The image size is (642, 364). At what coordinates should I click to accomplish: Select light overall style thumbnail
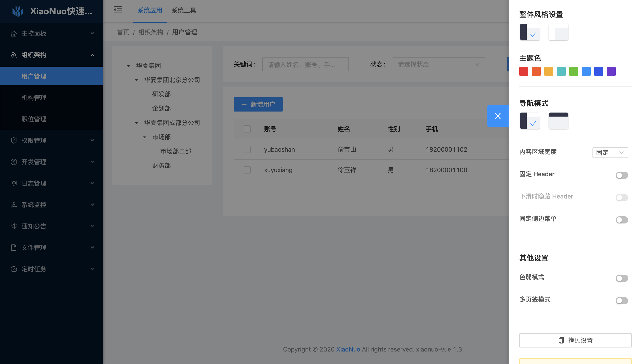(x=559, y=32)
